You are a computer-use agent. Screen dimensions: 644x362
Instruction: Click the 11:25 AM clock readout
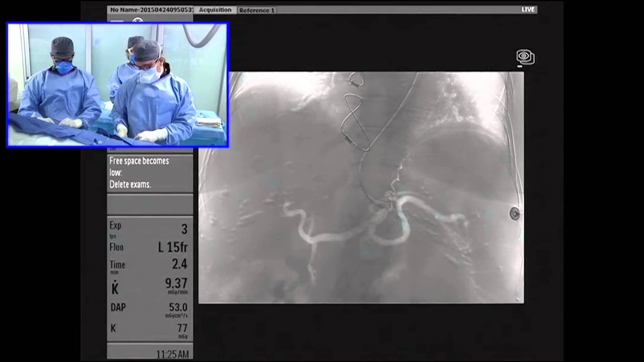click(173, 354)
